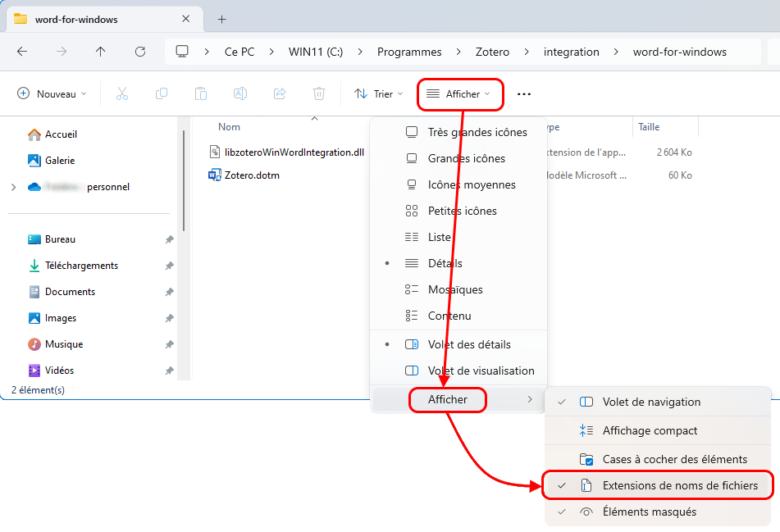Open Téléchargements in the sidebar
Viewport: 780px width, 532px height.
pyautogui.click(x=81, y=266)
